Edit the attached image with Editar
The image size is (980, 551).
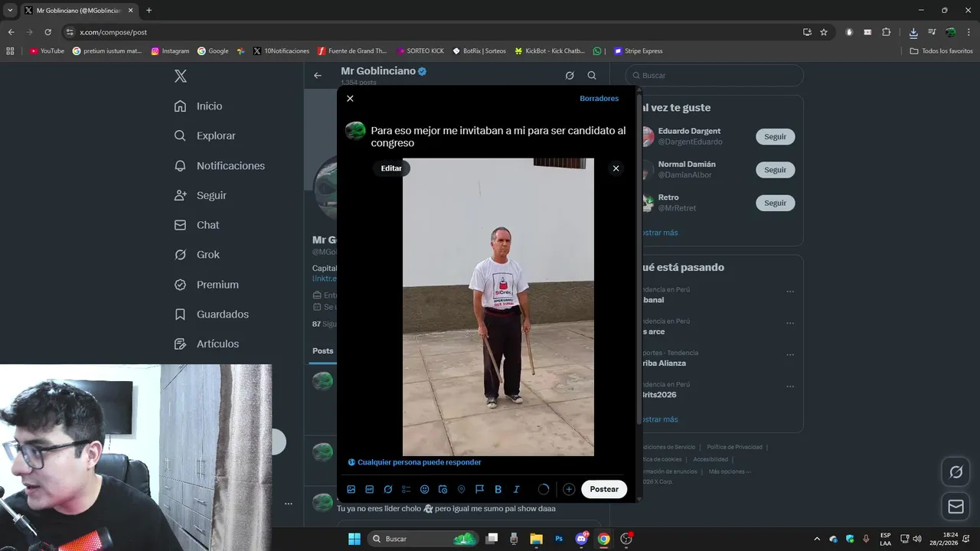click(391, 168)
